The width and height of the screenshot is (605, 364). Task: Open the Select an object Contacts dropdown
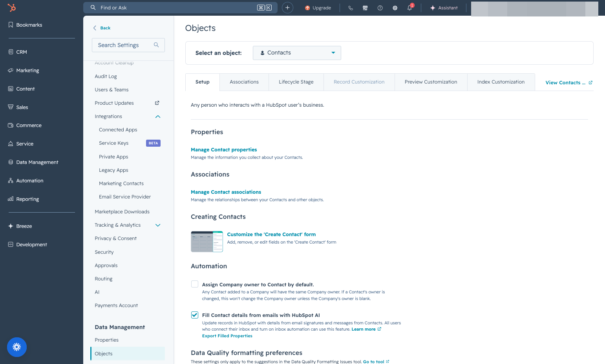[x=297, y=53]
